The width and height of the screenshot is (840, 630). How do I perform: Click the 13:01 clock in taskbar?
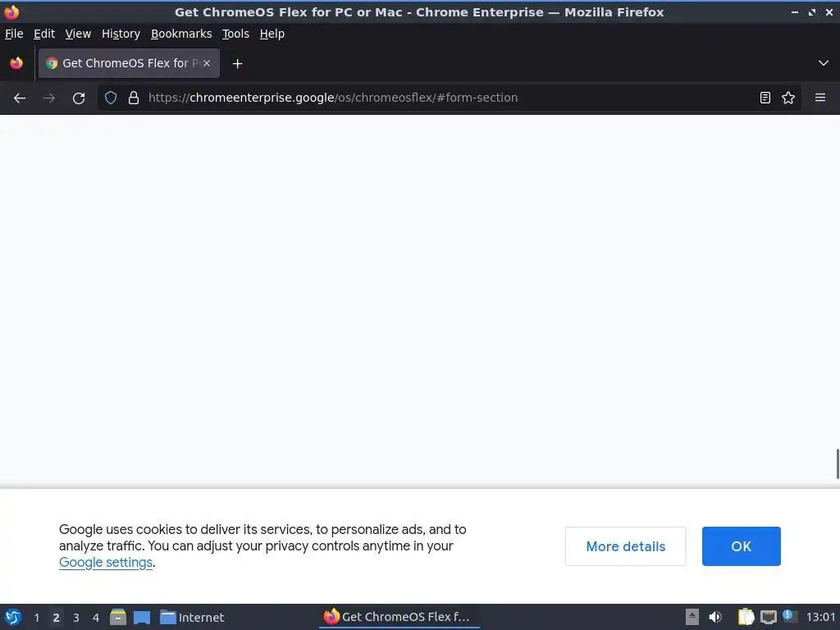coord(820,617)
